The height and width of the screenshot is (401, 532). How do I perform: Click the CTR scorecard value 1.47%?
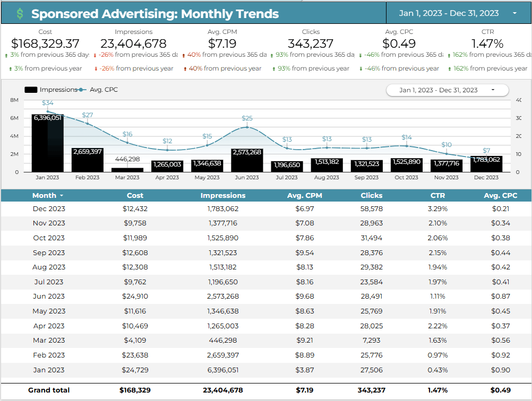coord(487,43)
